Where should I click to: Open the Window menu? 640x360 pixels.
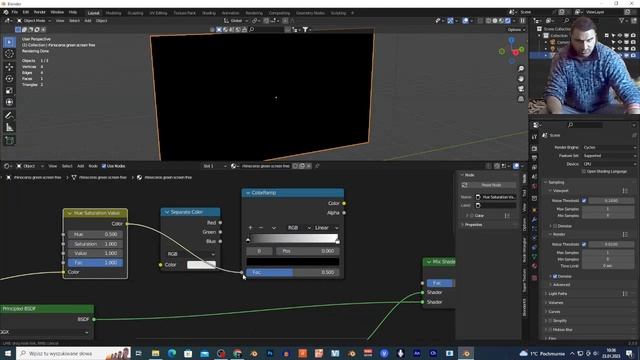pos(57,13)
